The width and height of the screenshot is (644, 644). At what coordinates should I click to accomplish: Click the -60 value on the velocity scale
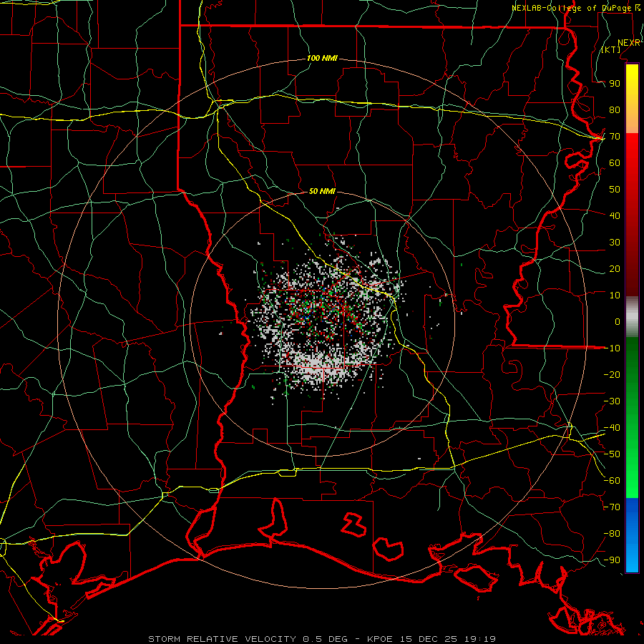click(612, 481)
